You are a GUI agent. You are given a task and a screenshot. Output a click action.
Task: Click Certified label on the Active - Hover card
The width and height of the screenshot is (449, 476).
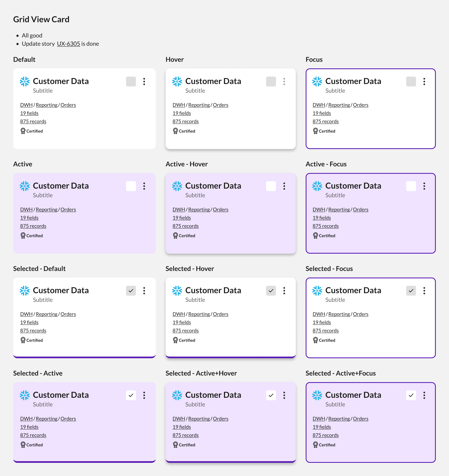tap(187, 236)
